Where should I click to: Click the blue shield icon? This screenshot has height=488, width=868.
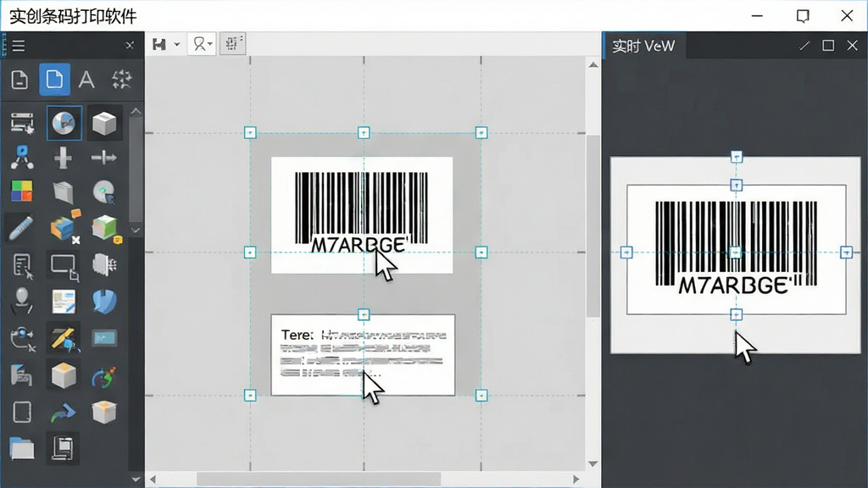coord(104,302)
